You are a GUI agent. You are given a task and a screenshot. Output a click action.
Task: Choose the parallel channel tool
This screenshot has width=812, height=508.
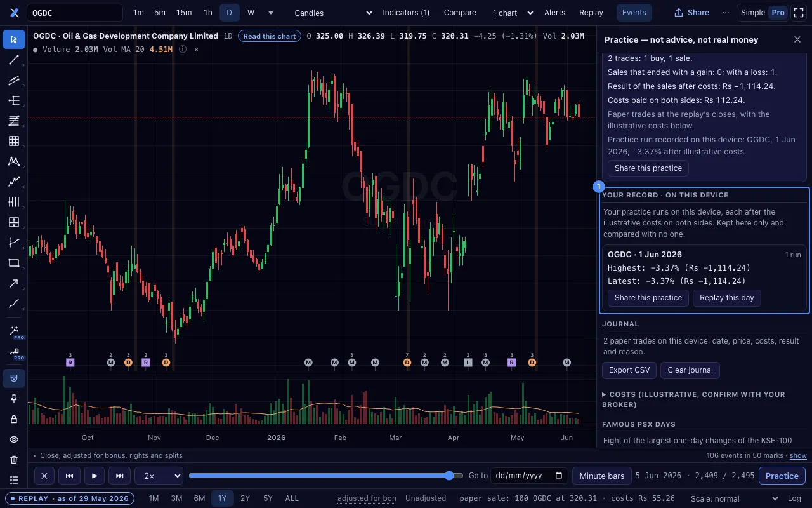14,80
